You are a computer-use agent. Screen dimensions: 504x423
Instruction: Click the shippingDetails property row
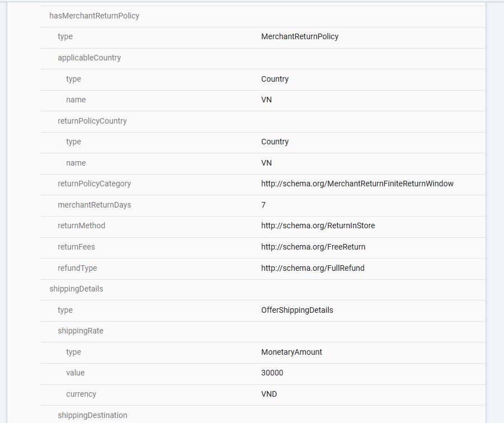pos(76,289)
